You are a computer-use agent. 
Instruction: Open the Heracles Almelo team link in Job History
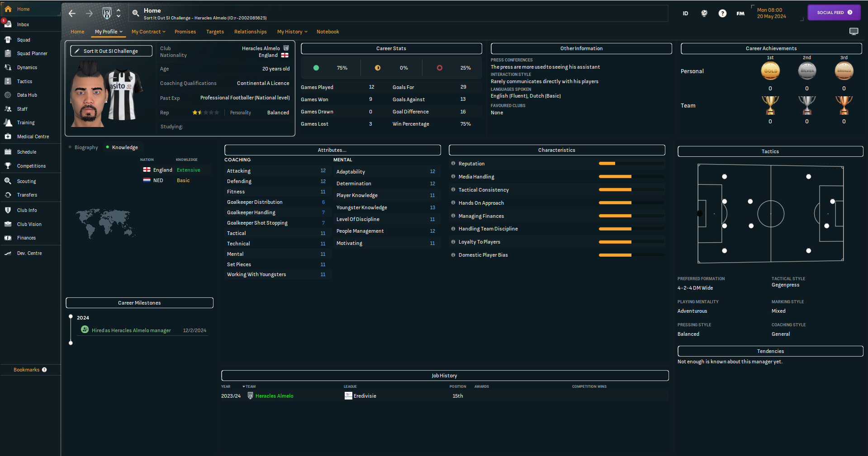274,396
